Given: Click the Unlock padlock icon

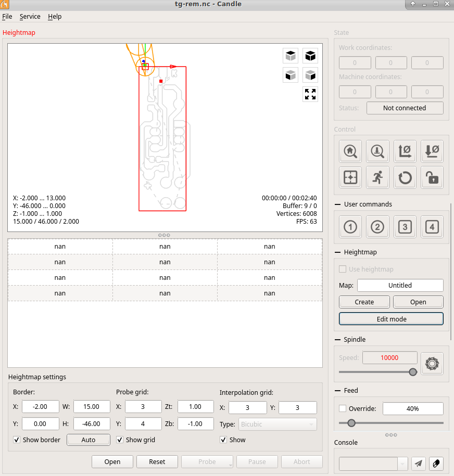Looking at the screenshot, I should point(432,177).
